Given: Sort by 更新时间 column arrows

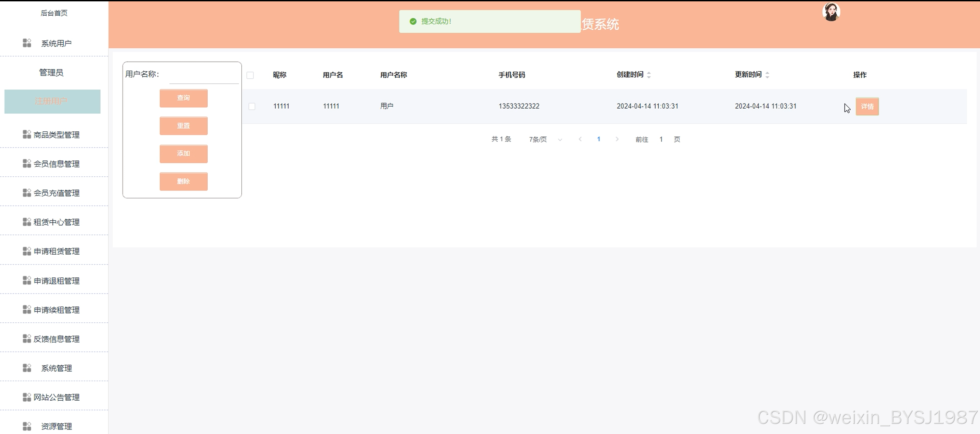Looking at the screenshot, I should pos(767,75).
